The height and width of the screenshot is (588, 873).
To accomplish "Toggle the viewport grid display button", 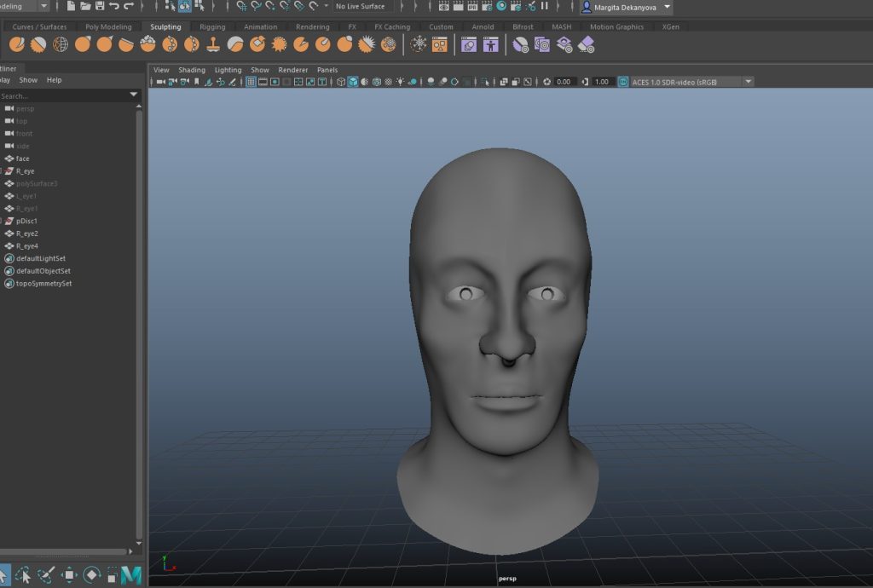I will 251,82.
